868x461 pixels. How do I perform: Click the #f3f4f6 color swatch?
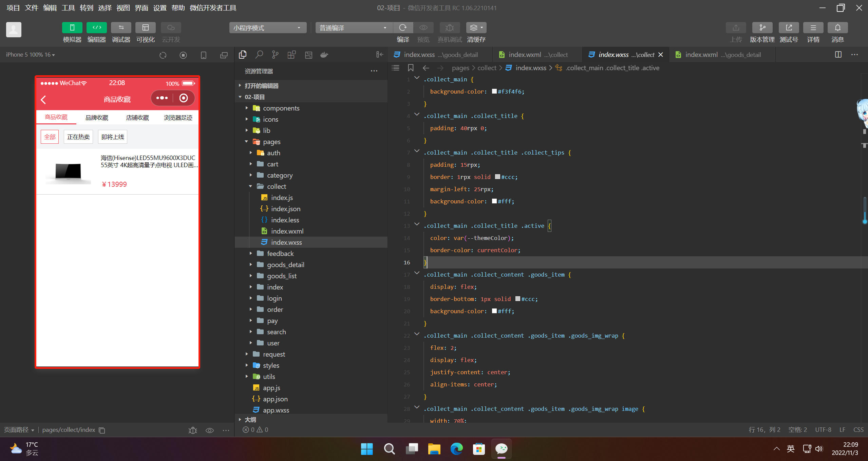coord(494,92)
